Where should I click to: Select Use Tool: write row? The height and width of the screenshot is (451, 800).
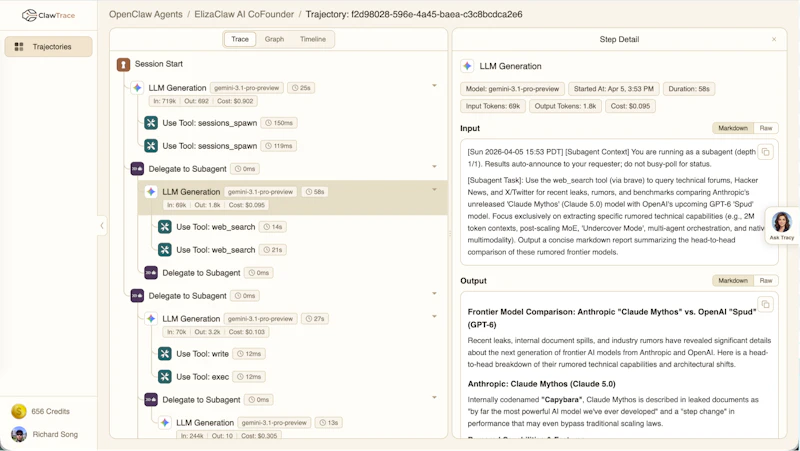pyautogui.click(x=212, y=354)
